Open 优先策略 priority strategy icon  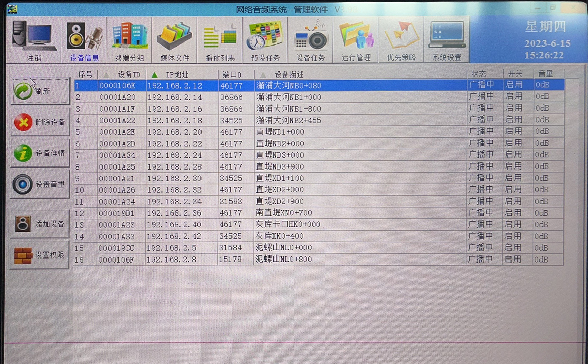(401, 40)
